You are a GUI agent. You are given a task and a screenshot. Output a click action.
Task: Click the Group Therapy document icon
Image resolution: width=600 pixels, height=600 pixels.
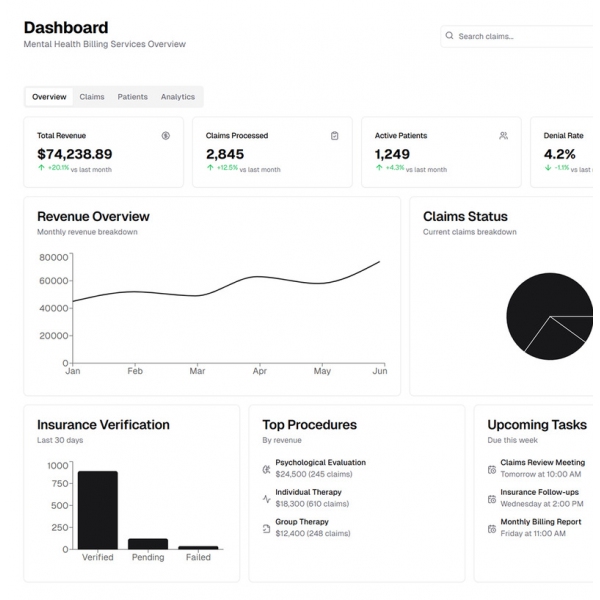(x=266, y=527)
